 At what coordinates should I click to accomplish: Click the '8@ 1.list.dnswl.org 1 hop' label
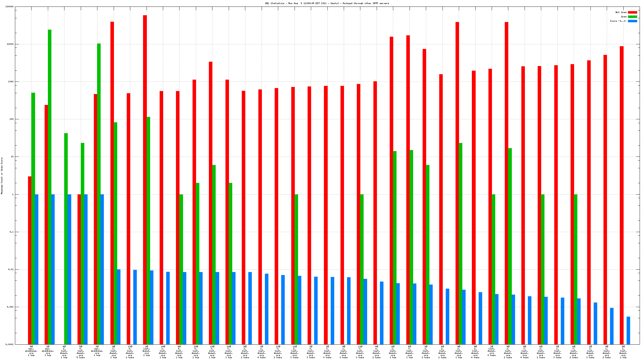[x=64, y=352]
